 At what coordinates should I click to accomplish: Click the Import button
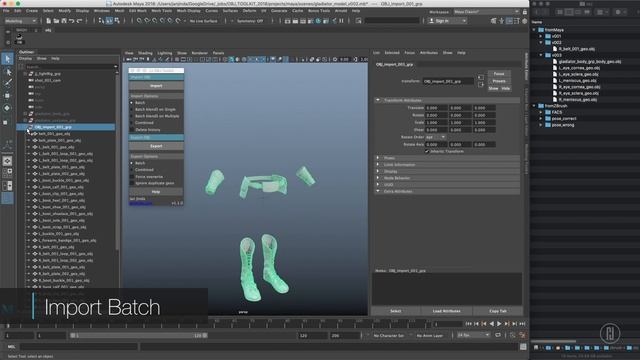156,86
